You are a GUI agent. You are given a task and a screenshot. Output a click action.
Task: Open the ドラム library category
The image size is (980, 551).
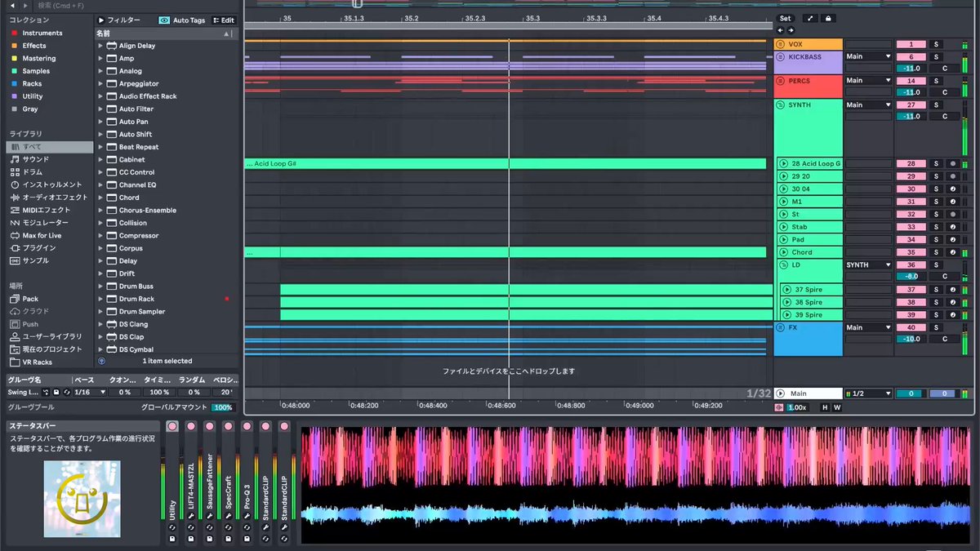coord(33,172)
